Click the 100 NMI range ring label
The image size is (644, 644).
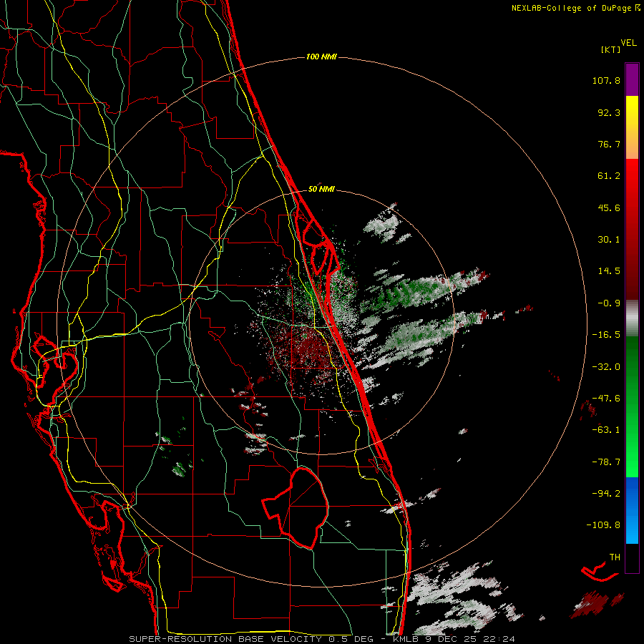click(x=321, y=57)
